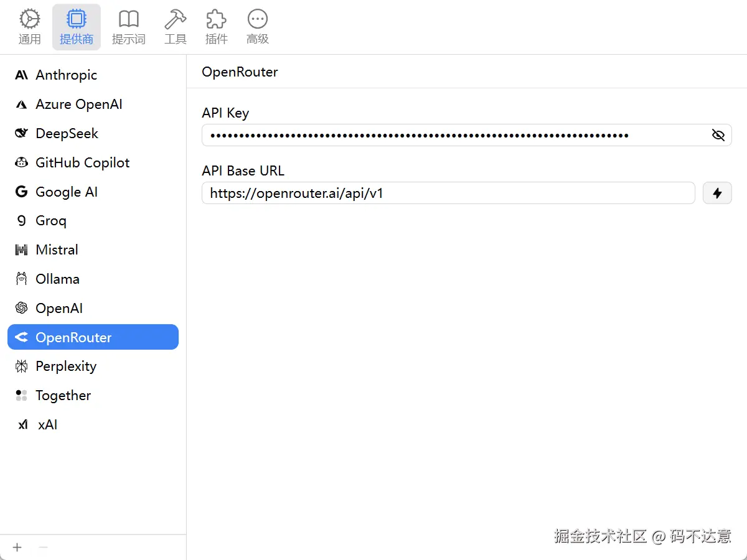
Task: Click the Anthropic logo icon
Action: pos(22,75)
